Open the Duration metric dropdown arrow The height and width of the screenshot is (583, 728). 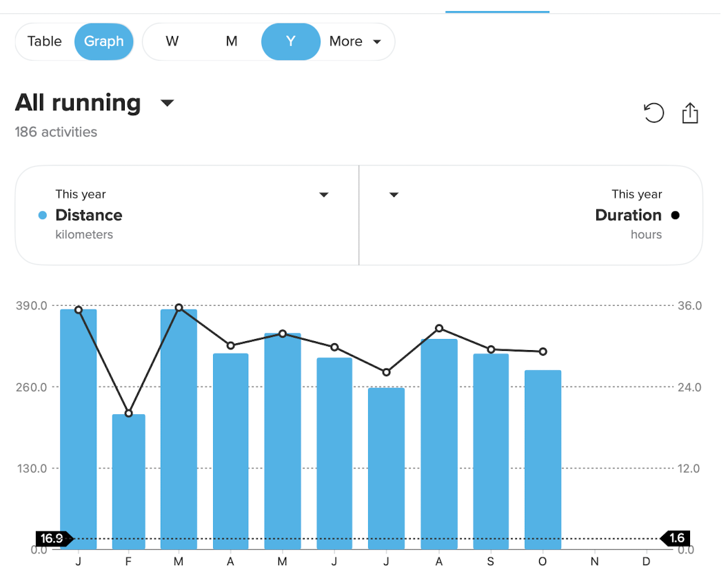click(x=394, y=195)
